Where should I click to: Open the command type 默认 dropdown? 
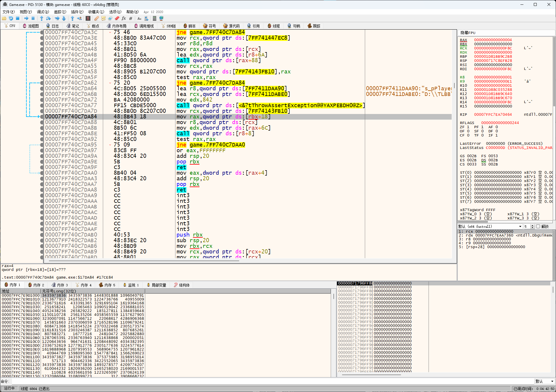click(544, 381)
